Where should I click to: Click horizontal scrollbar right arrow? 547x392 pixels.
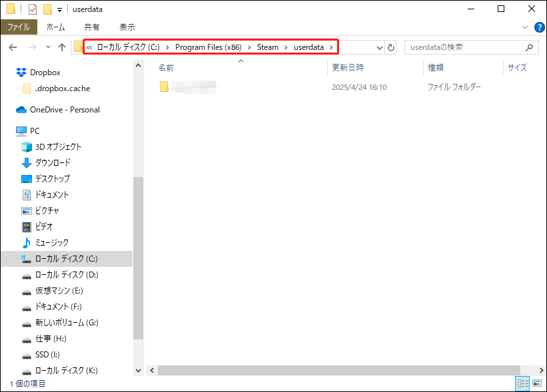541,371
